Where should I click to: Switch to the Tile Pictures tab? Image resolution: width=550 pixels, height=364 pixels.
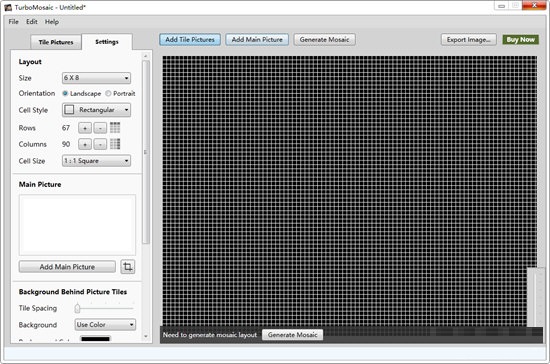click(x=56, y=42)
